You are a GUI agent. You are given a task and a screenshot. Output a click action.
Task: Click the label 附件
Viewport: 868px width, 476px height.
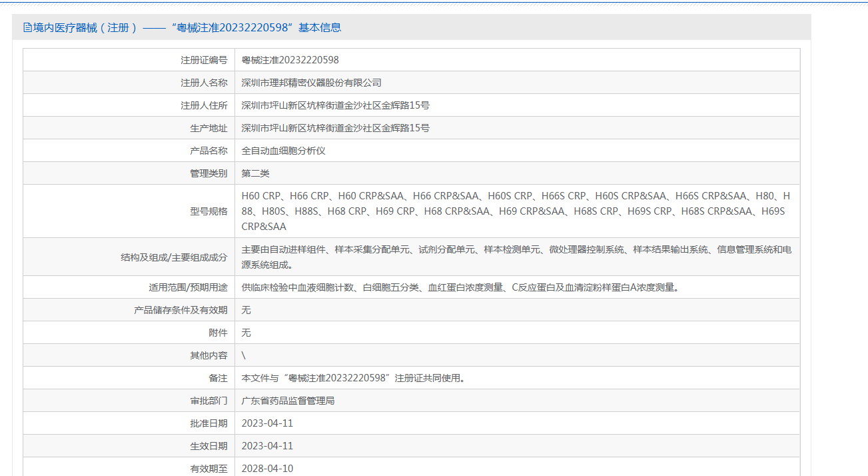click(x=218, y=333)
